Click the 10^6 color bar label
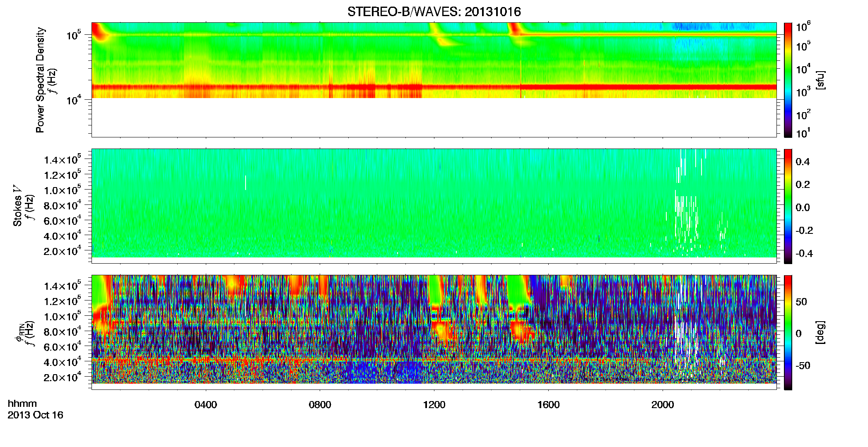 803,27
